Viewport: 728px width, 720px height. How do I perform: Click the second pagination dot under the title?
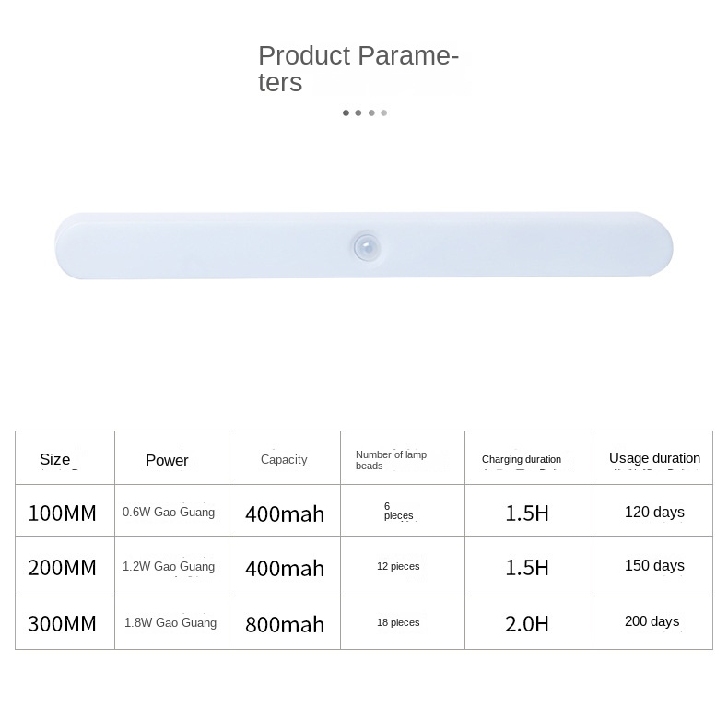(358, 113)
